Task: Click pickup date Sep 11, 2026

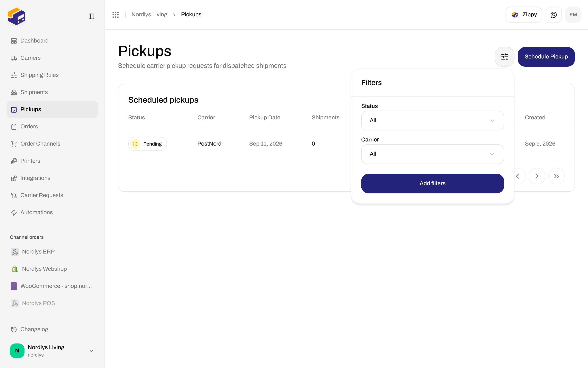Action: pos(266,144)
